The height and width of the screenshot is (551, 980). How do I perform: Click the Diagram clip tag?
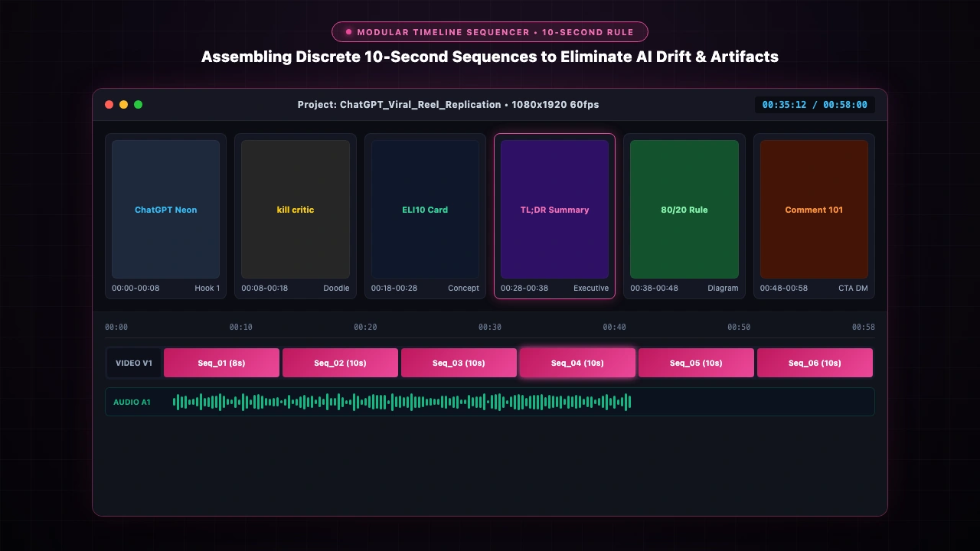(723, 289)
